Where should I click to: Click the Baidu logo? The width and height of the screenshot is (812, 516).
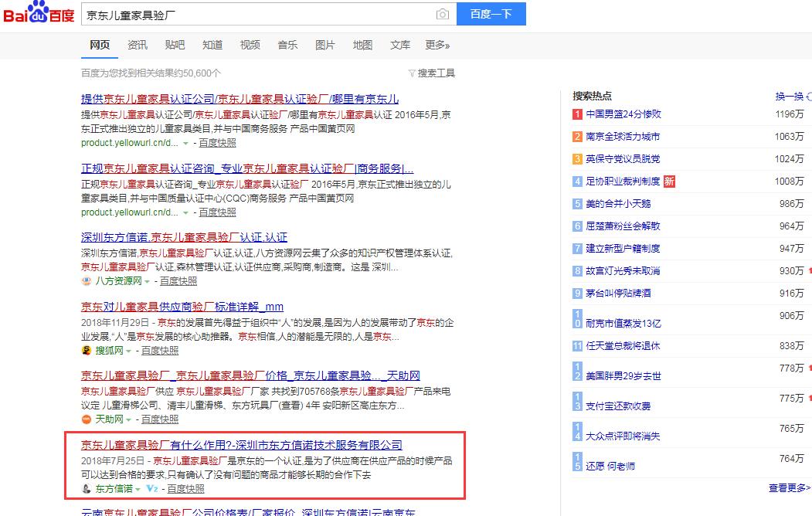pos(39,15)
